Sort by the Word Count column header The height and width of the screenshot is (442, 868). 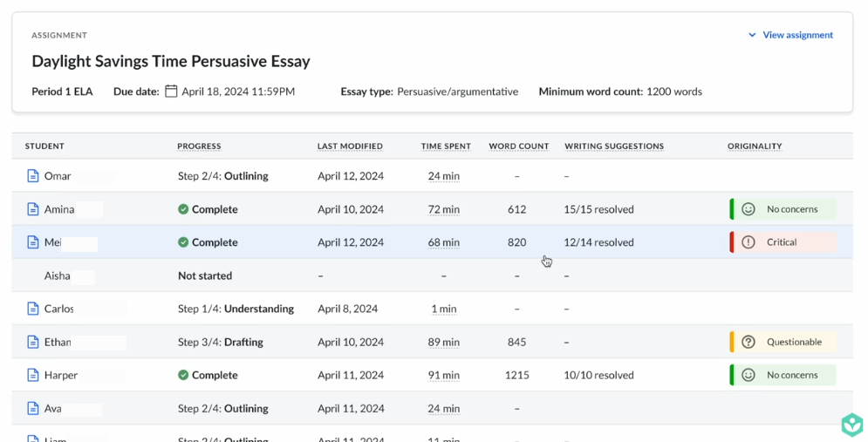(x=519, y=146)
